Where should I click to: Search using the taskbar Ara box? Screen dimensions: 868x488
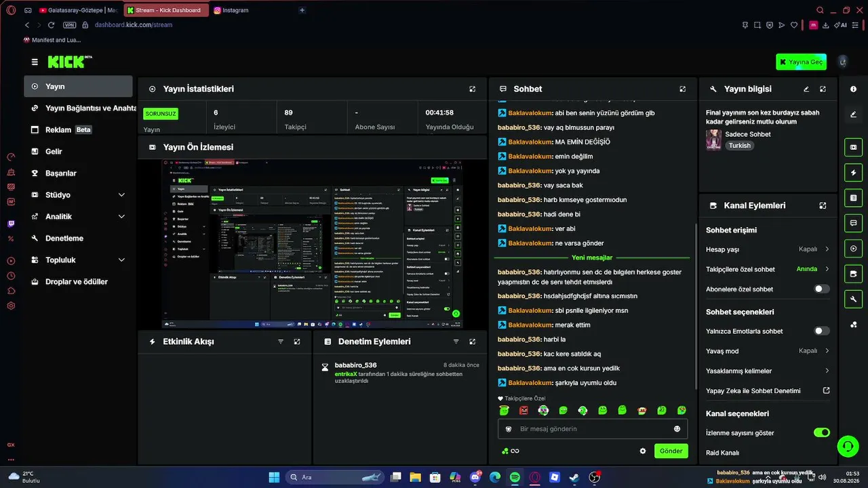point(334,477)
